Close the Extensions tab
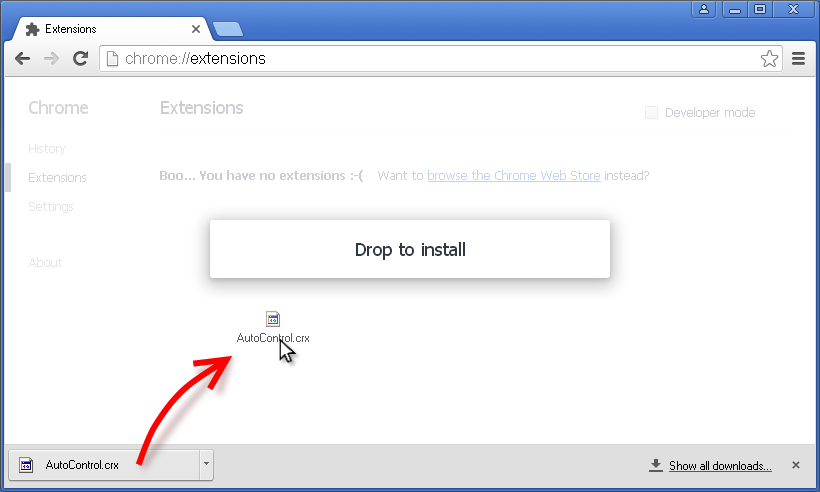 click(x=196, y=29)
